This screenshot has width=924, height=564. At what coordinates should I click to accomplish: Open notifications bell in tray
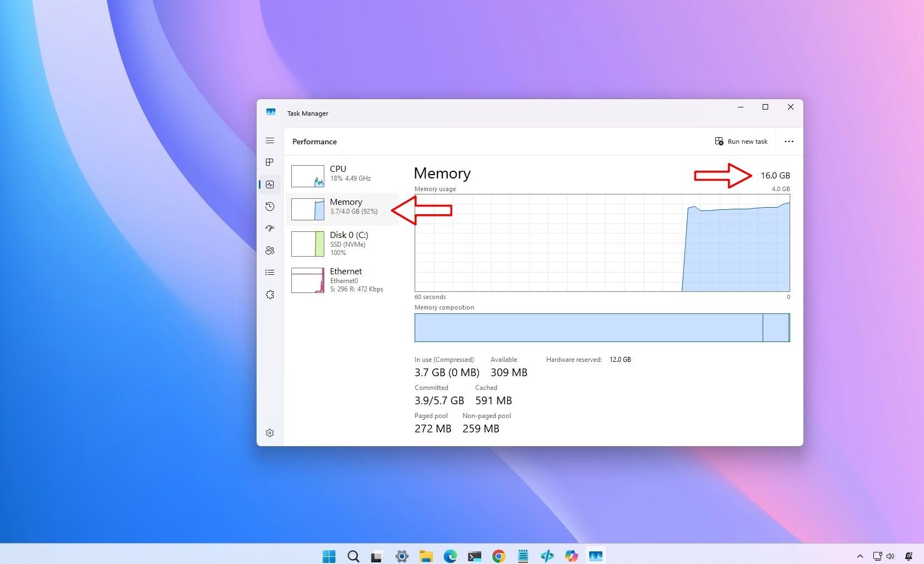click(909, 556)
